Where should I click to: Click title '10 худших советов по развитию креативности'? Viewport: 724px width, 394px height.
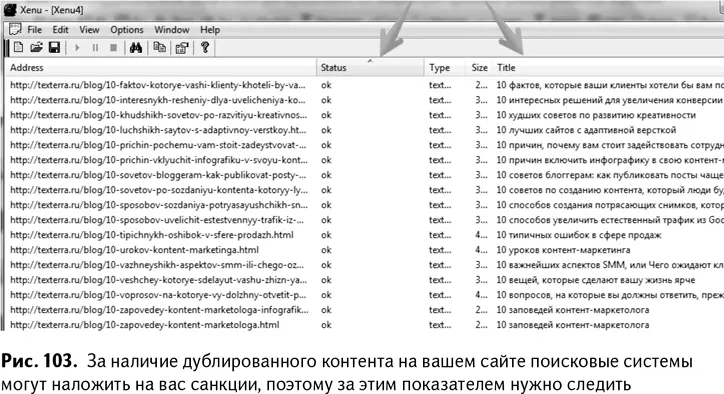tap(596, 115)
